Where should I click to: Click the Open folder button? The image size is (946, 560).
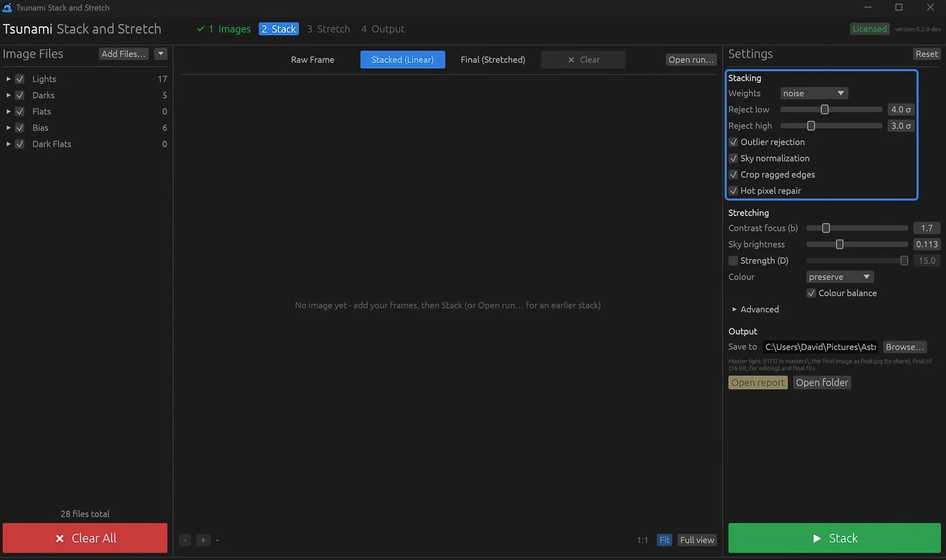pos(822,382)
